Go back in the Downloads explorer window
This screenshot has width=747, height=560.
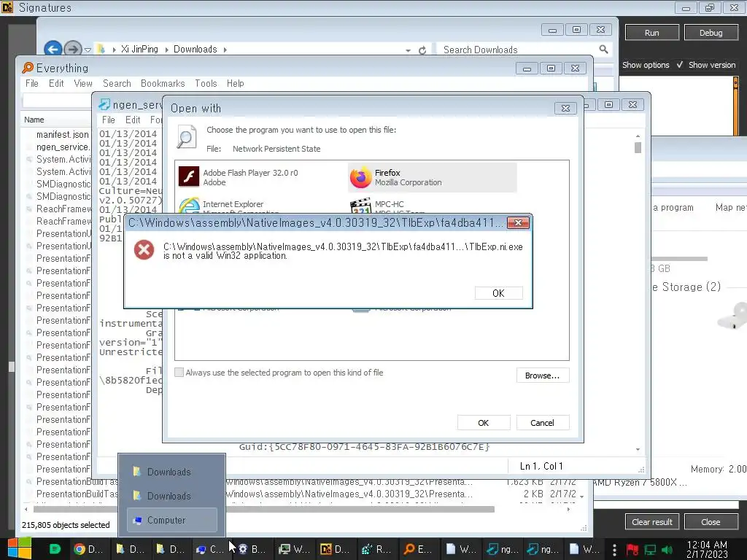pos(53,49)
